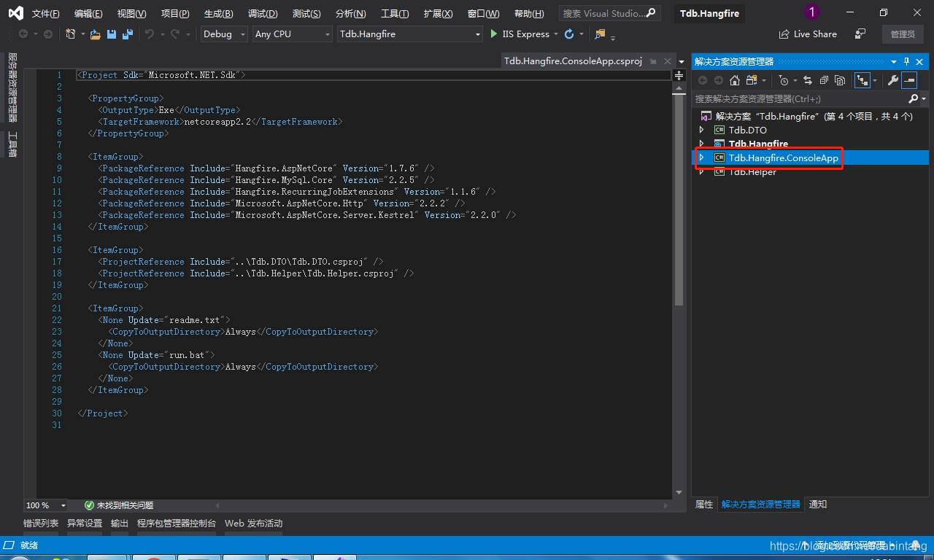The height and width of the screenshot is (560, 934).
Task: Open the 服务器资源管理器 side tab
Action: [12, 87]
